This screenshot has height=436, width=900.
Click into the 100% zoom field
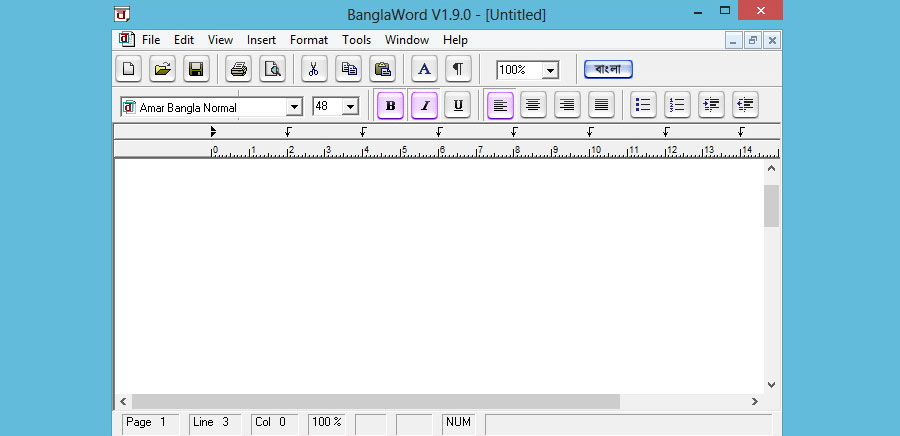pyautogui.click(x=519, y=70)
